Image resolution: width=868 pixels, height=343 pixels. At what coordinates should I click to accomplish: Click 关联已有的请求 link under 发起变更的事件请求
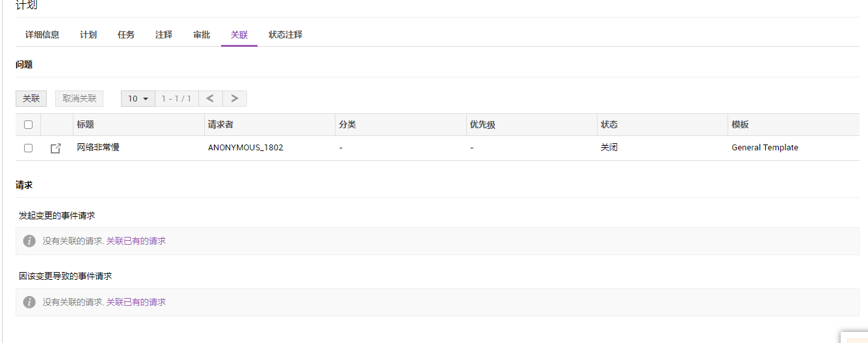[136, 241]
